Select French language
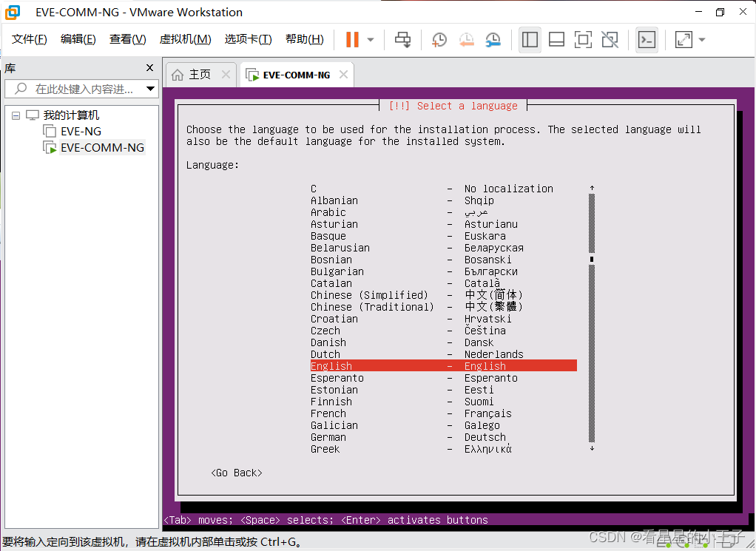The height and width of the screenshot is (551, 756). pyautogui.click(x=444, y=413)
